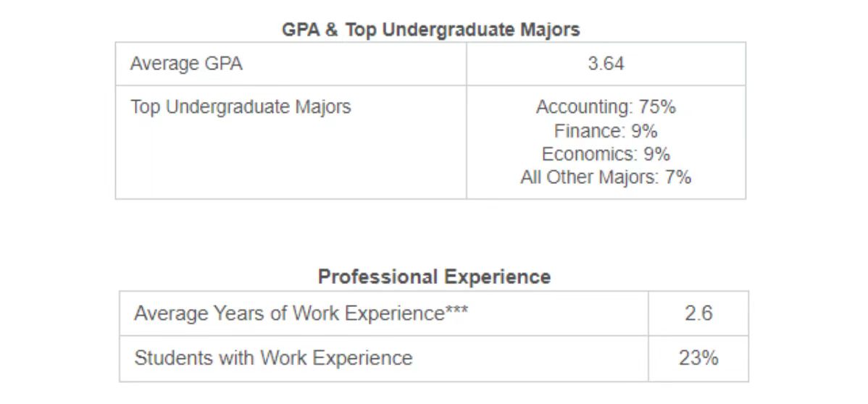Click the Professional Experience heading

434,276
